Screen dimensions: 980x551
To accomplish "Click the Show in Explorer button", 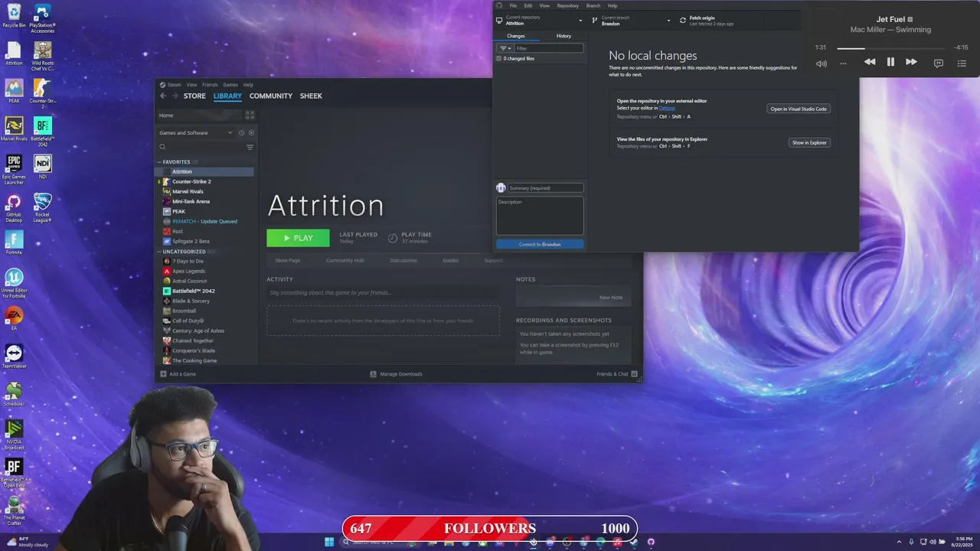I will tap(809, 142).
